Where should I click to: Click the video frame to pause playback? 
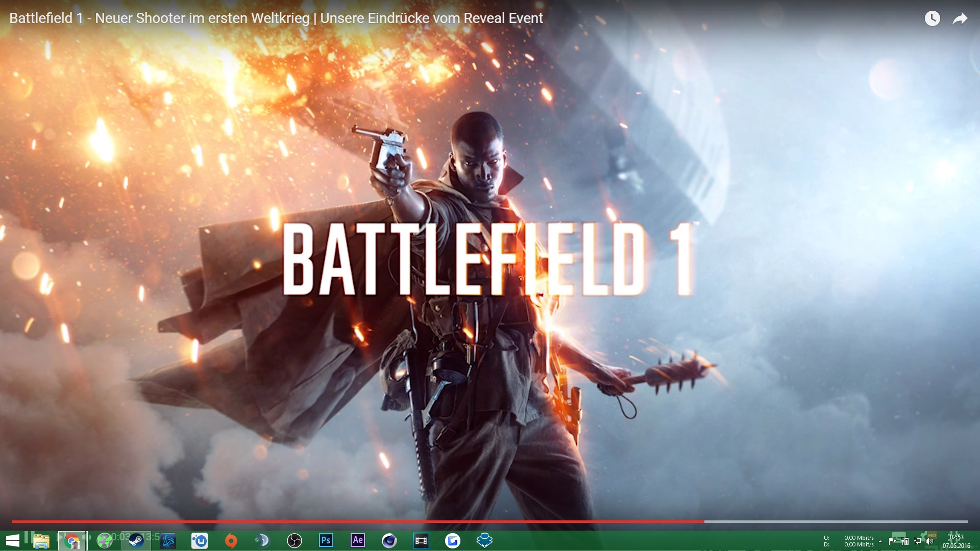[x=490, y=265]
